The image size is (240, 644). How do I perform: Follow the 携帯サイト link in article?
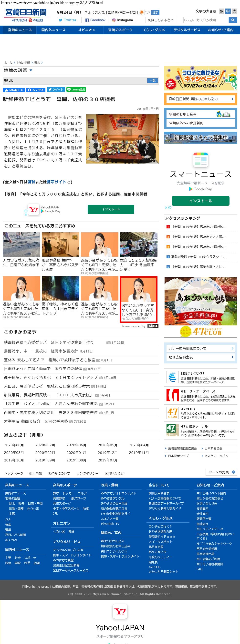tap(57, 182)
